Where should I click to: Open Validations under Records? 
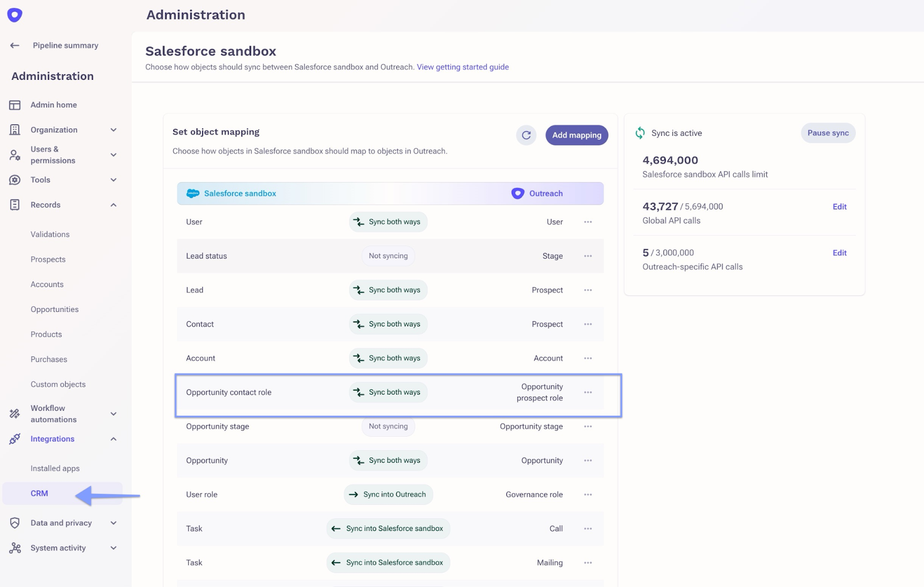50,235
